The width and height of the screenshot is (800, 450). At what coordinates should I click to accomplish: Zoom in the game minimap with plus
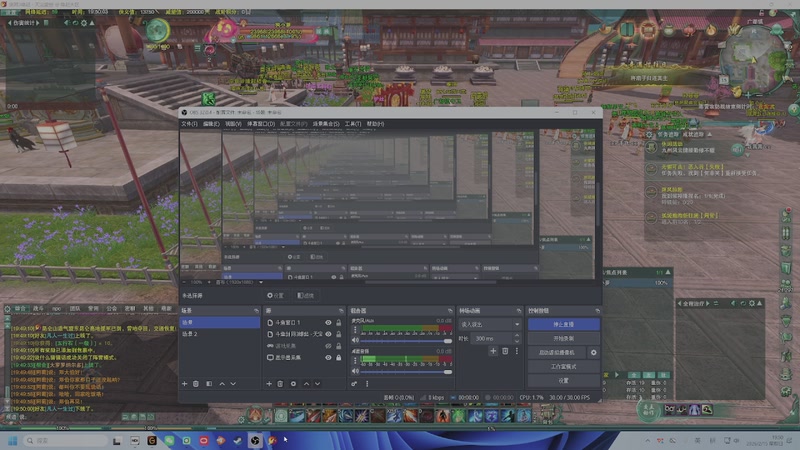748,95
